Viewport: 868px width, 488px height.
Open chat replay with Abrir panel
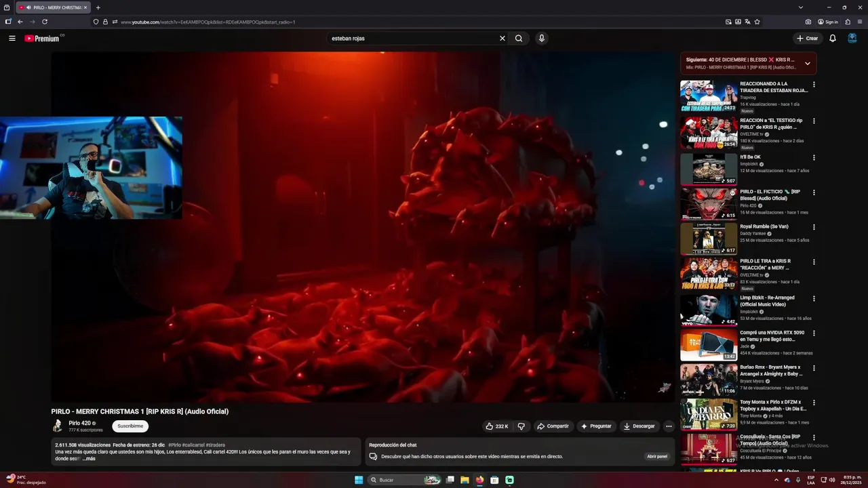(657, 457)
